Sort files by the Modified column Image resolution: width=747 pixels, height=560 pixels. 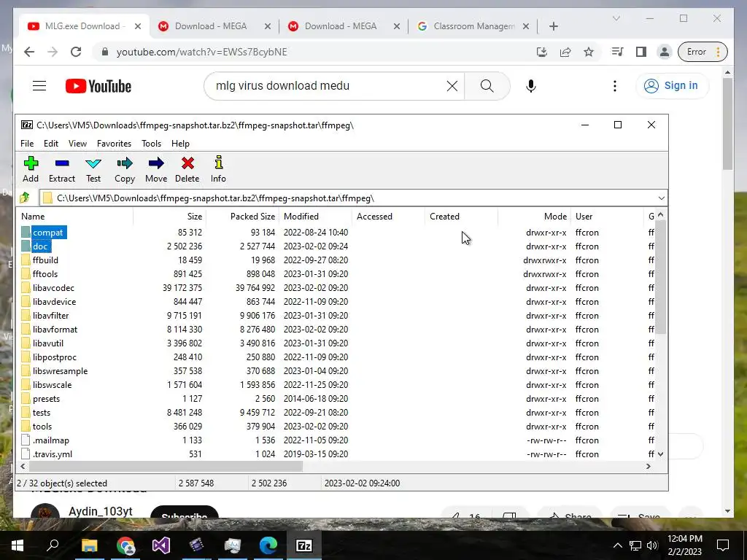pyautogui.click(x=316, y=216)
